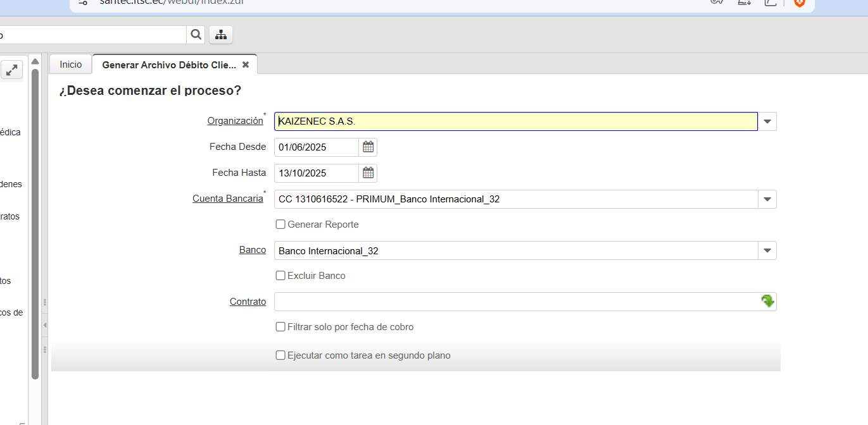Close the Generar Archivo Débito tab
Viewport: 868px width, 425px height.
pyautogui.click(x=246, y=65)
